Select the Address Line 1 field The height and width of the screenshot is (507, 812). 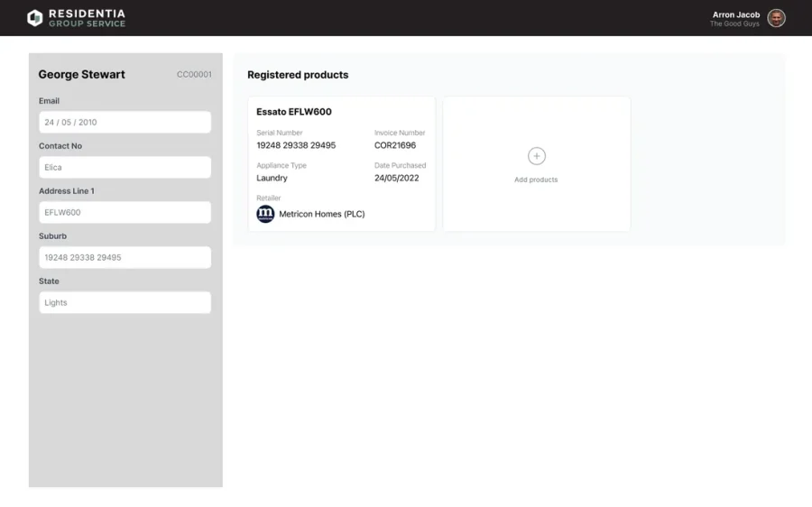click(x=125, y=212)
